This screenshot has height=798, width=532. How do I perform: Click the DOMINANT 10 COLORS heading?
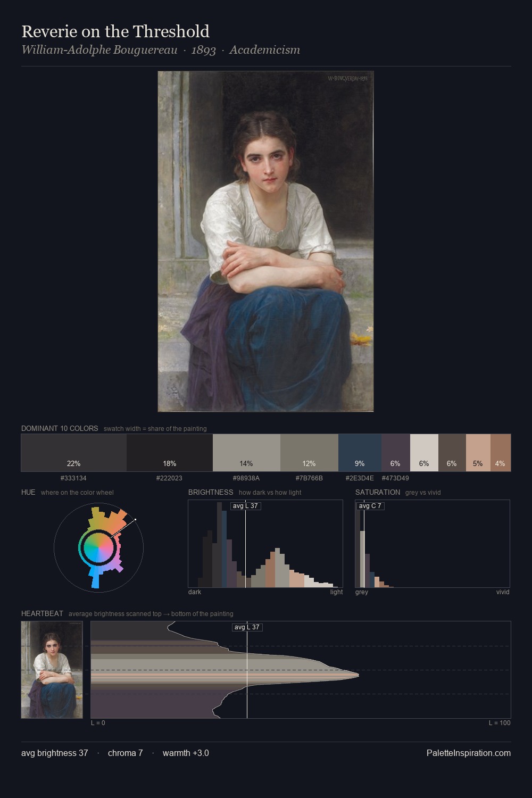(60, 428)
